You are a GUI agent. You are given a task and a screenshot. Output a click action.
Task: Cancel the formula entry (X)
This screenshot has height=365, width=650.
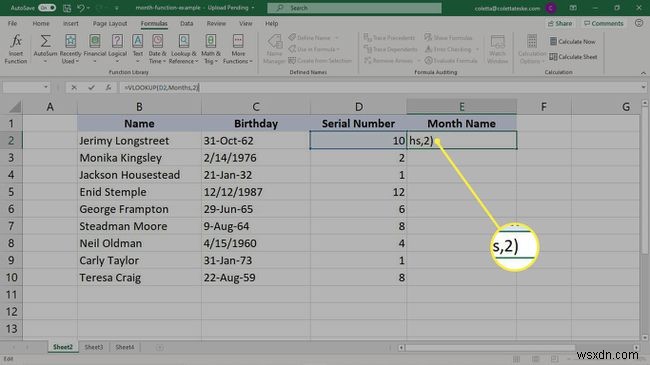(x=74, y=88)
